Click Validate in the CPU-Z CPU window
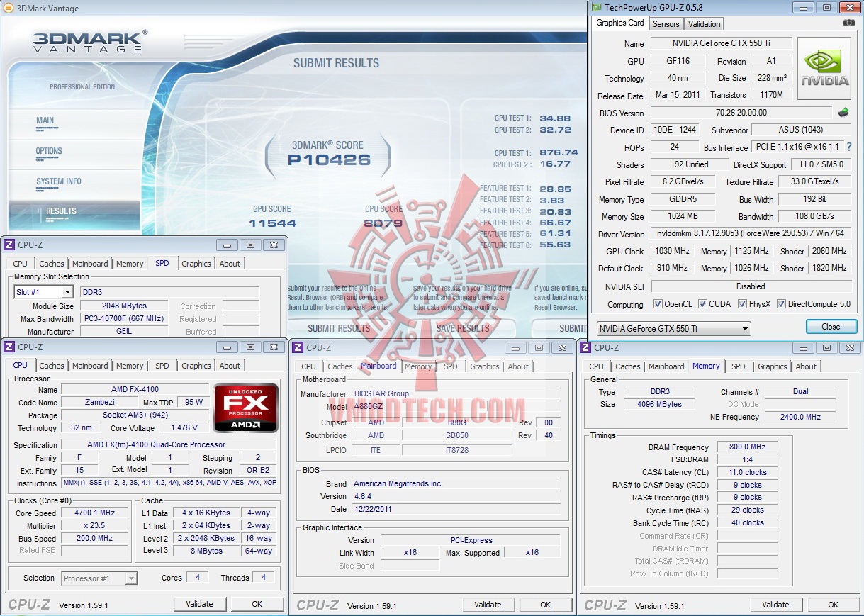This screenshot has width=864, height=616. pyautogui.click(x=199, y=604)
